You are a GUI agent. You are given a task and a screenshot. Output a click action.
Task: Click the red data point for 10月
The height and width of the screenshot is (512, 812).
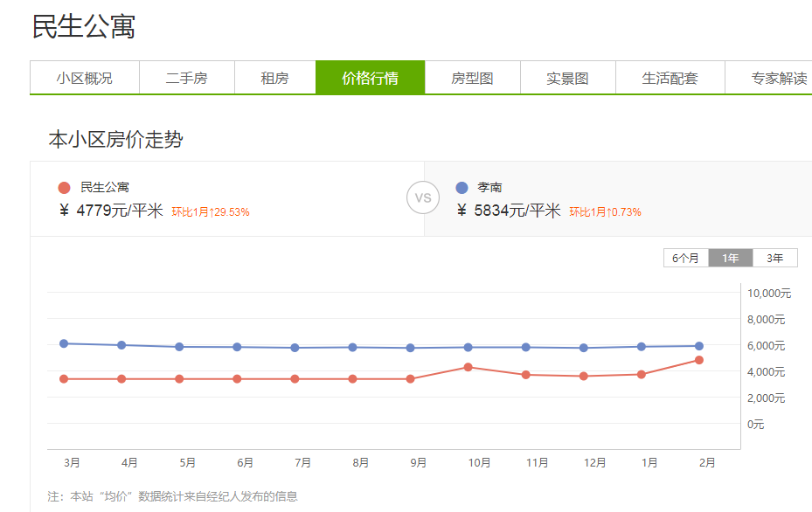point(468,367)
